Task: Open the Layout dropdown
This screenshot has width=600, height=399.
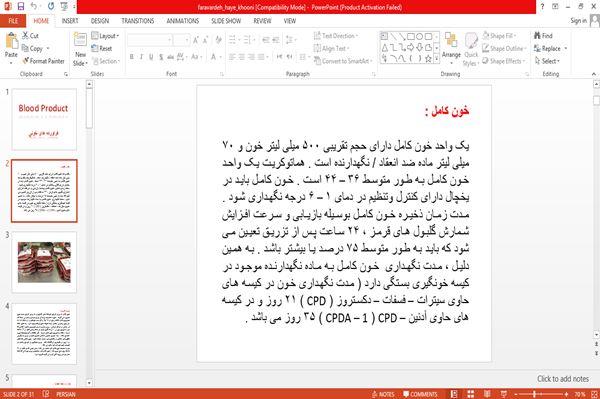Action: click(105, 36)
